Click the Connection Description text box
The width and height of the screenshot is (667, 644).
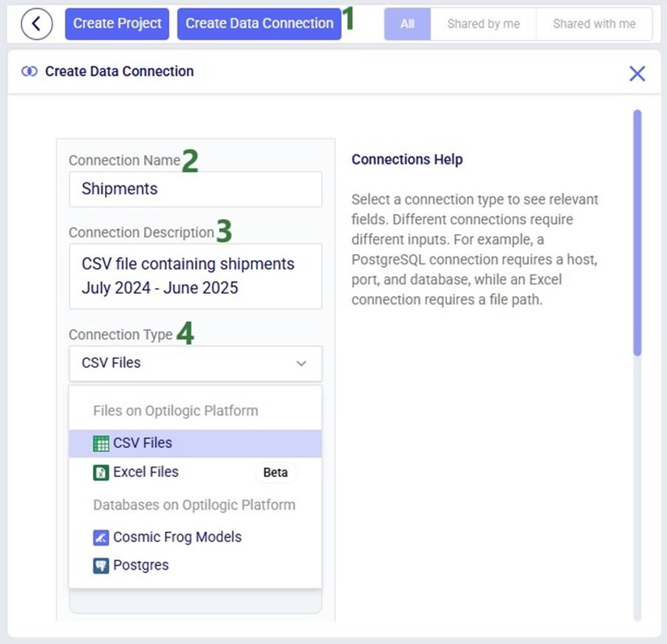point(196,276)
